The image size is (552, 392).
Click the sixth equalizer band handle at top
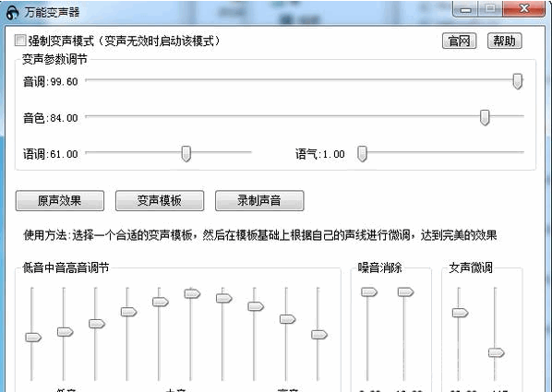(x=192, y=293)
